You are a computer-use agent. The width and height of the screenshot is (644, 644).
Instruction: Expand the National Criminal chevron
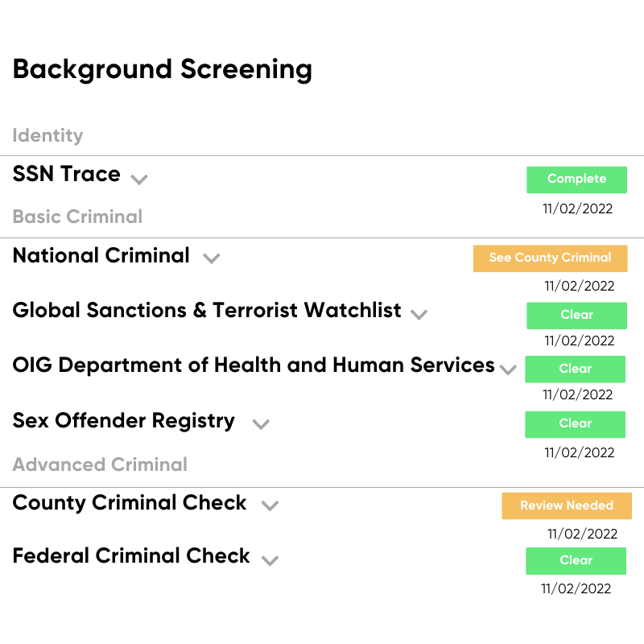click(212, 258)
